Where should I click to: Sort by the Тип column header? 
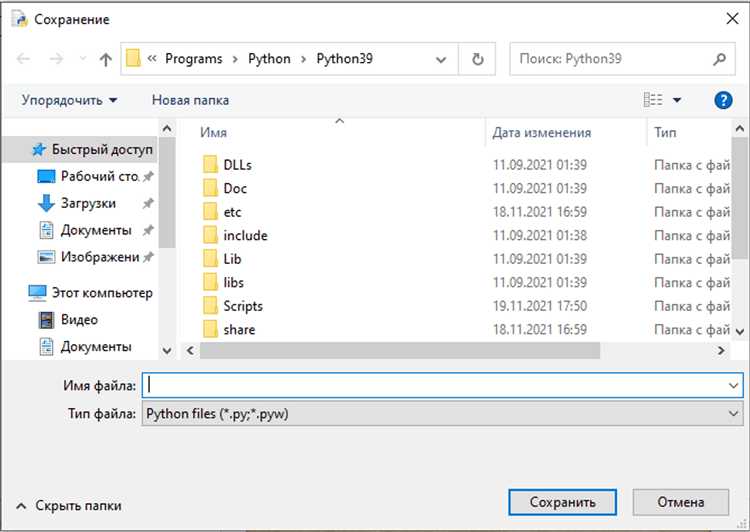(665, 133)
